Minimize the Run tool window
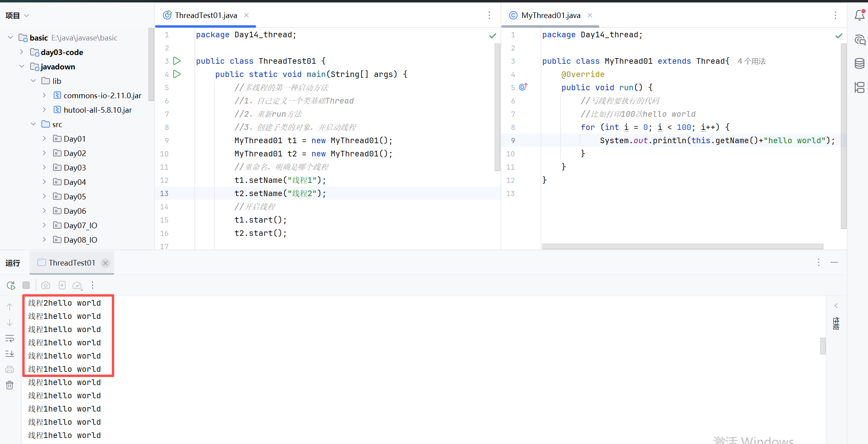 (x=834, y=262)
